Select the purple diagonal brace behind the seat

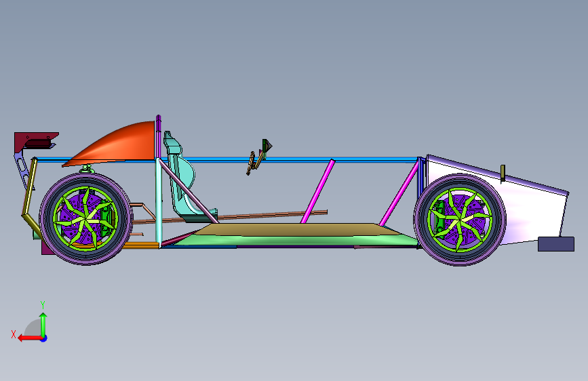[x=187, y=190]
